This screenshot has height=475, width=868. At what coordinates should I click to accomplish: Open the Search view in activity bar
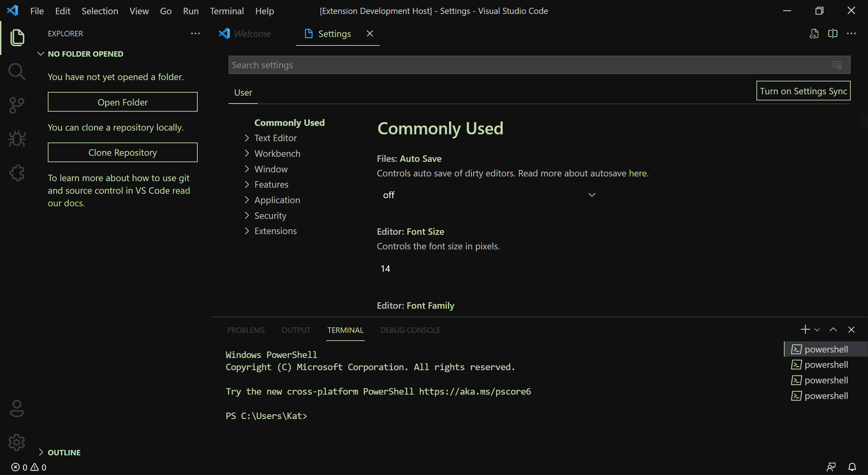(17, 72)
